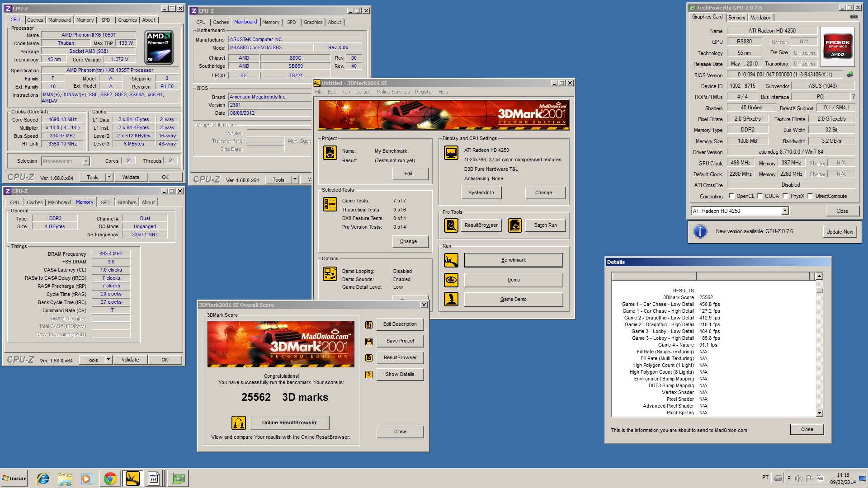Toggle the PhysX checkbox in GPU-Z
Screen dimensions: 868x488
click(785, 196)
